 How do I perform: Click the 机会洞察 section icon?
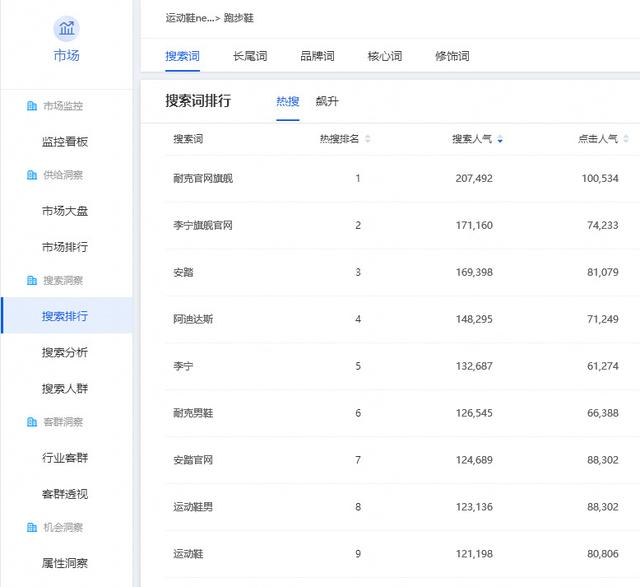click(x=32, y=527)
